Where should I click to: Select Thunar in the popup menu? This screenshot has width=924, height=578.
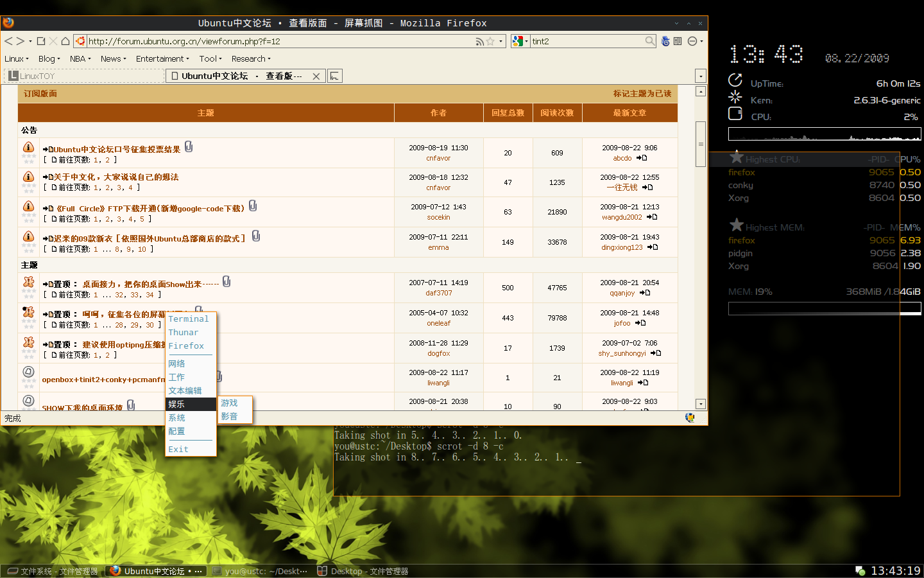click(191, 332)
